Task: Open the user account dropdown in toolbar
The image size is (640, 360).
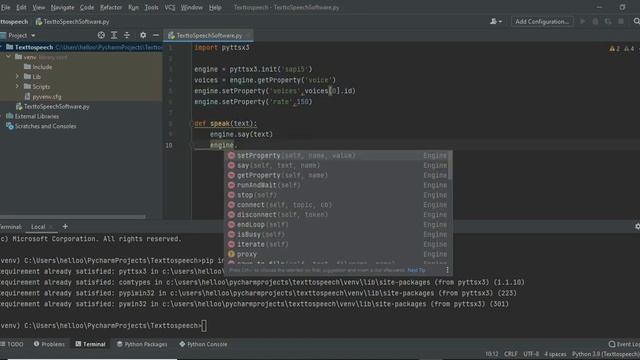Action: pyautogui.click(x=496, y=22)
